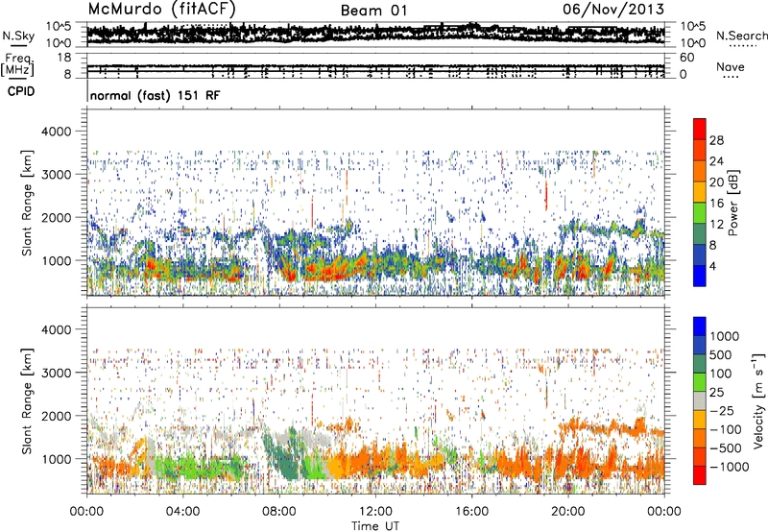The width and height of the screenshot is (768, 532).
Task: Click the N.Search legend label
Action: pyautogui.click(x=741, y=36)
